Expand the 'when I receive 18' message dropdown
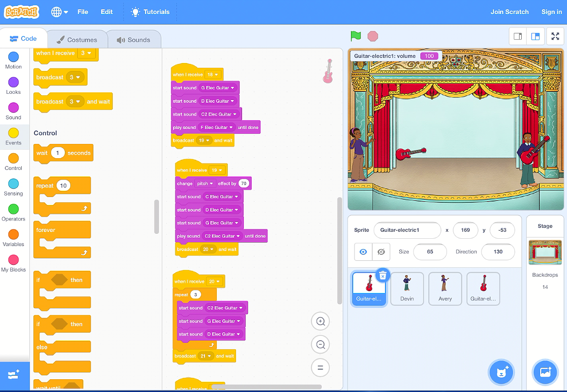 213,75
